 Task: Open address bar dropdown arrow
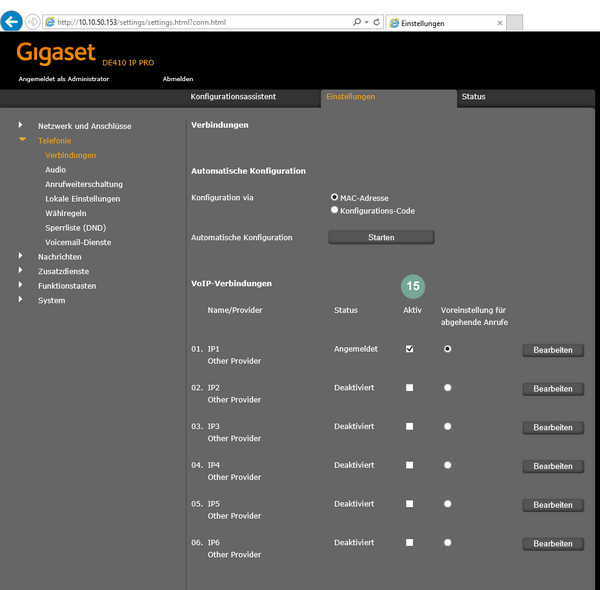coord(367,22)
